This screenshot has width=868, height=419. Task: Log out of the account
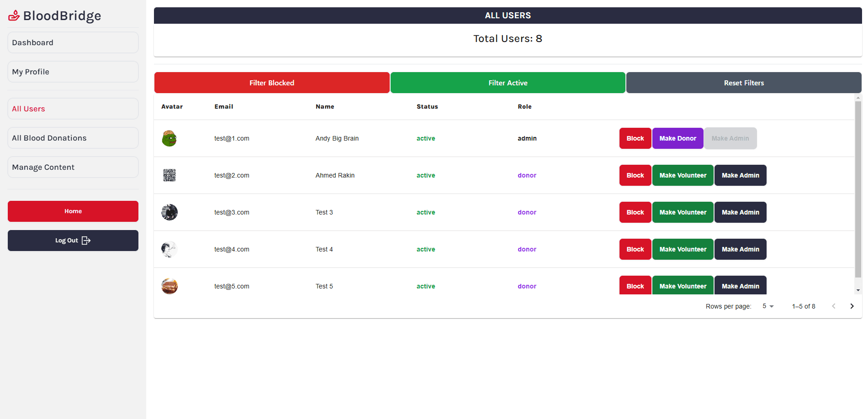[x=73, y=241]
